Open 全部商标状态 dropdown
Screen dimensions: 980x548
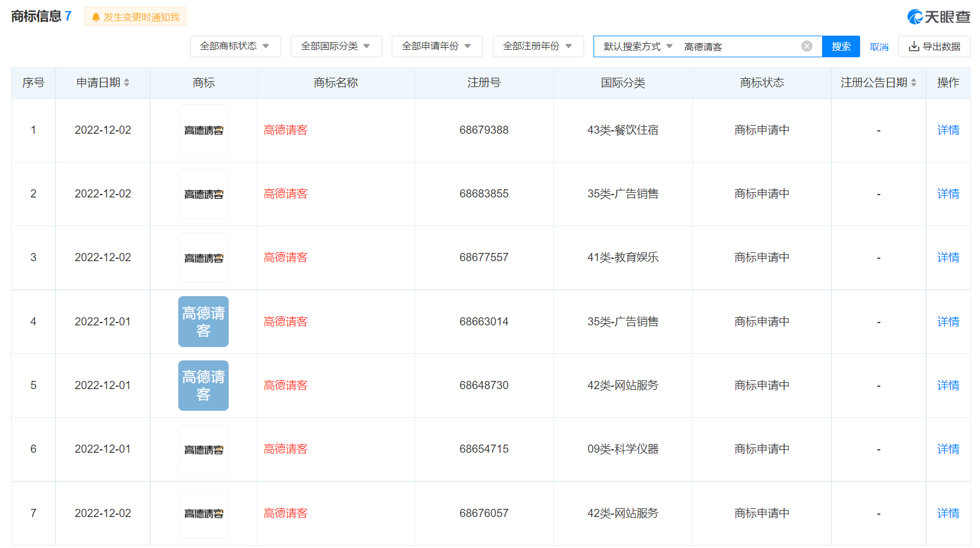click(x=236, y=46)
